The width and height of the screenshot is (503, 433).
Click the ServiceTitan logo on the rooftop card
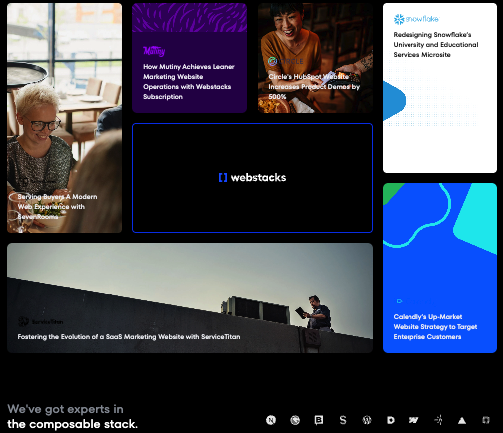[x=41, y=321]
